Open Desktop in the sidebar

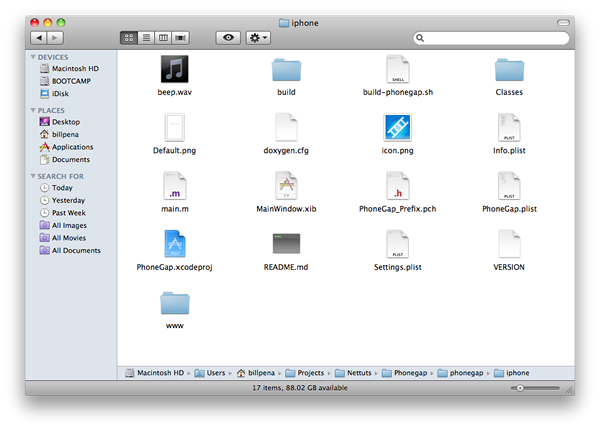tap(60, 122)
